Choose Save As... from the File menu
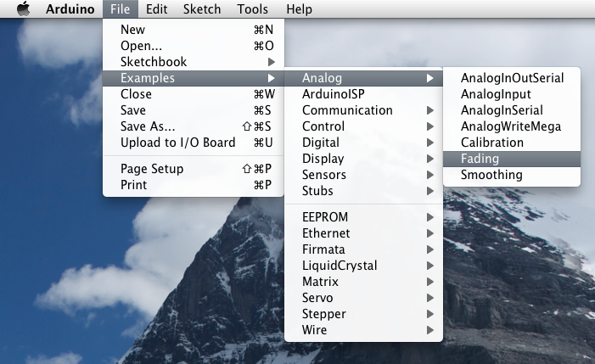595x364 pixels. 194,126
